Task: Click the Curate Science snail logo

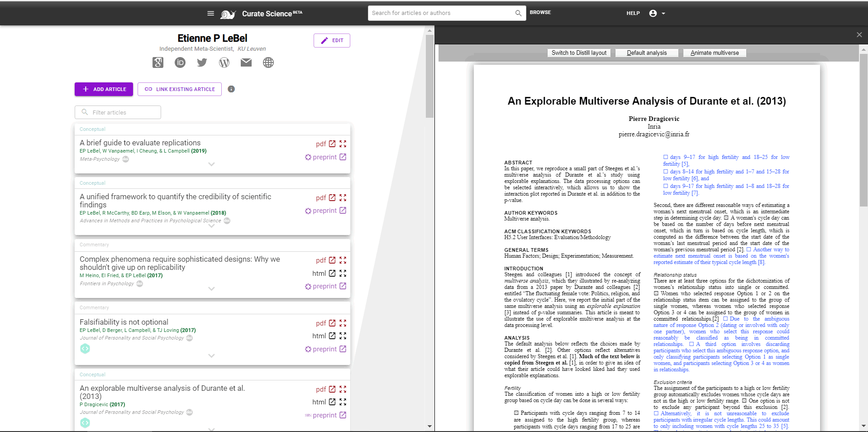Action: pos(228,14)
